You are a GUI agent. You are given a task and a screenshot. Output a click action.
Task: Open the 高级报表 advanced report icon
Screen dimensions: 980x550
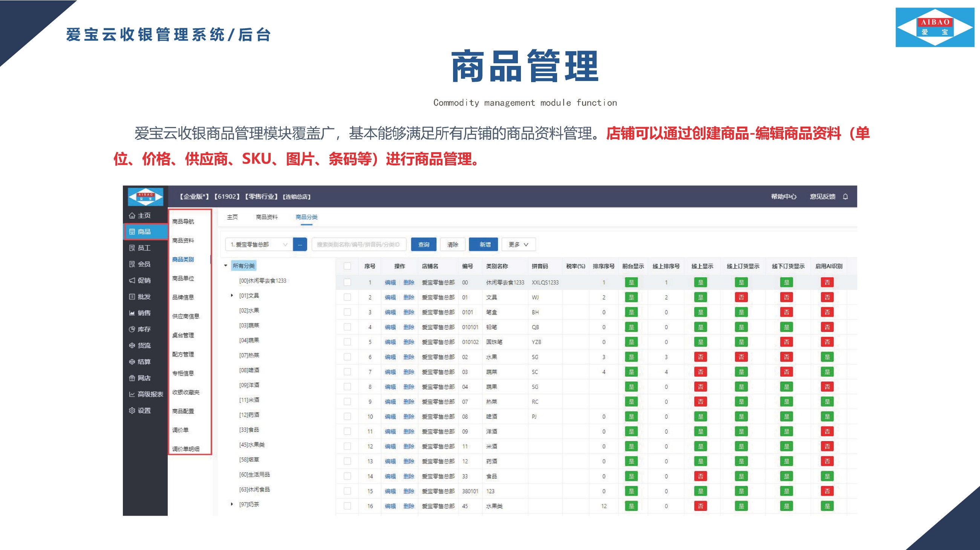coord(132,394)
